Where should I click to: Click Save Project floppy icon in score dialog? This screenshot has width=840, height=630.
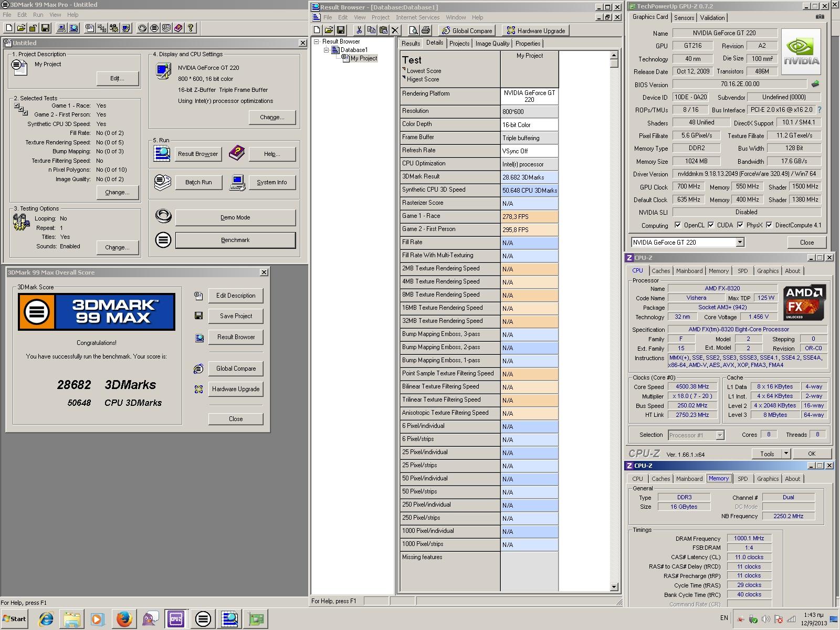coord(198,316)
